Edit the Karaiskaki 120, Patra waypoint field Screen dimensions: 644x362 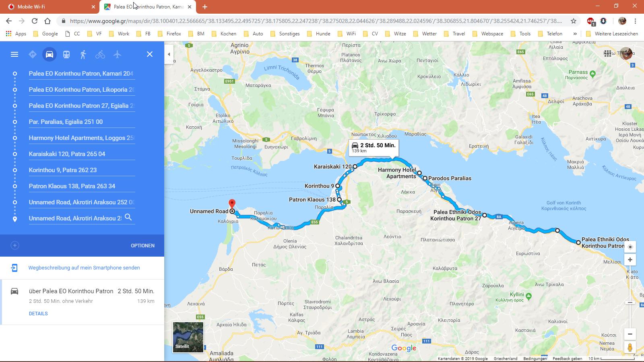pos(82,154)
